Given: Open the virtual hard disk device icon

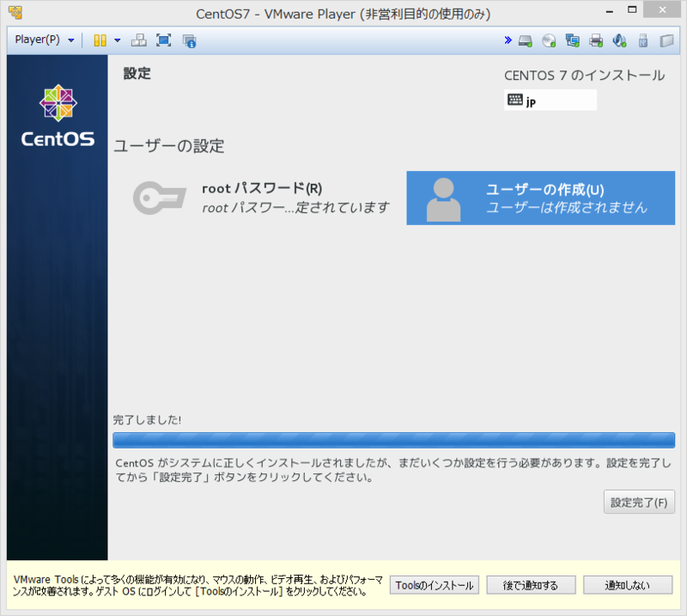Looking at the screenshot, I should (x=524, y=40).
